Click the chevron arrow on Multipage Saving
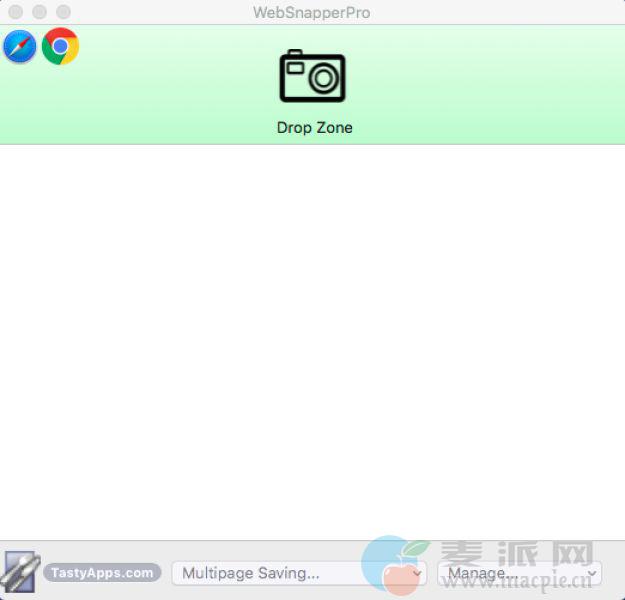625x600 pixels. pos(417,574)
